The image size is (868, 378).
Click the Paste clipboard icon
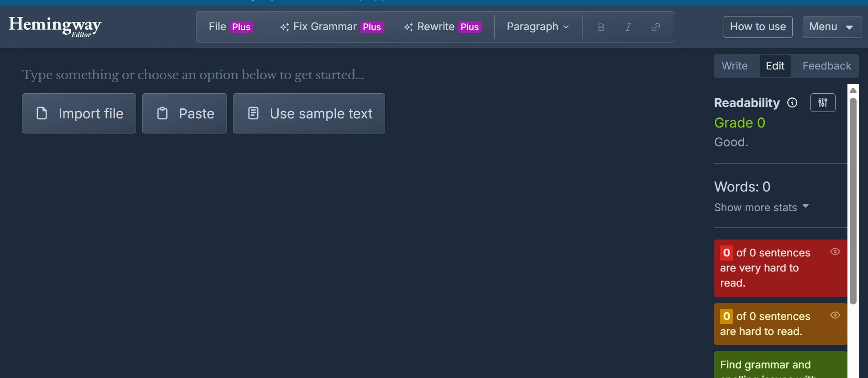pyautogui.click(x=163, y=113)
